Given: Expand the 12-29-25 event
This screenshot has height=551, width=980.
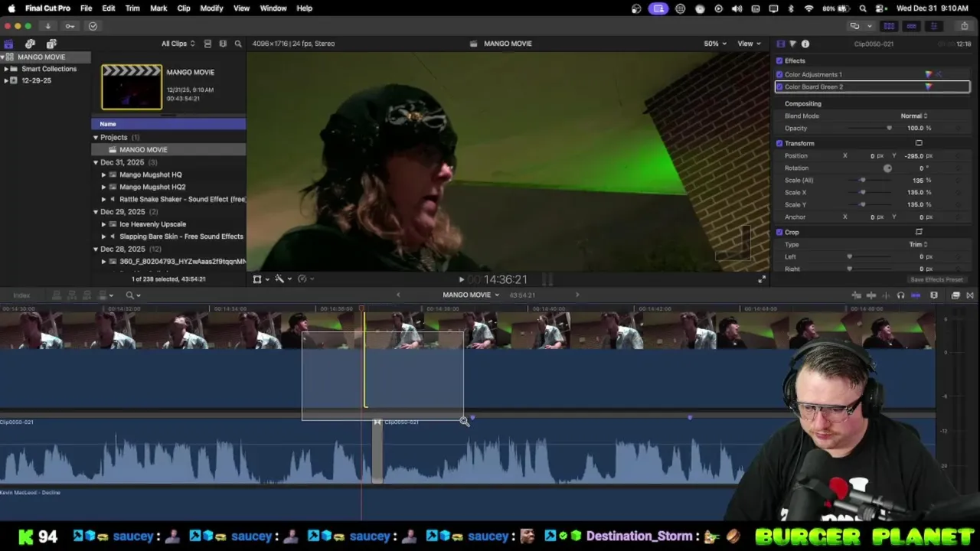Looking at the screenshot, I should [6, 80].
